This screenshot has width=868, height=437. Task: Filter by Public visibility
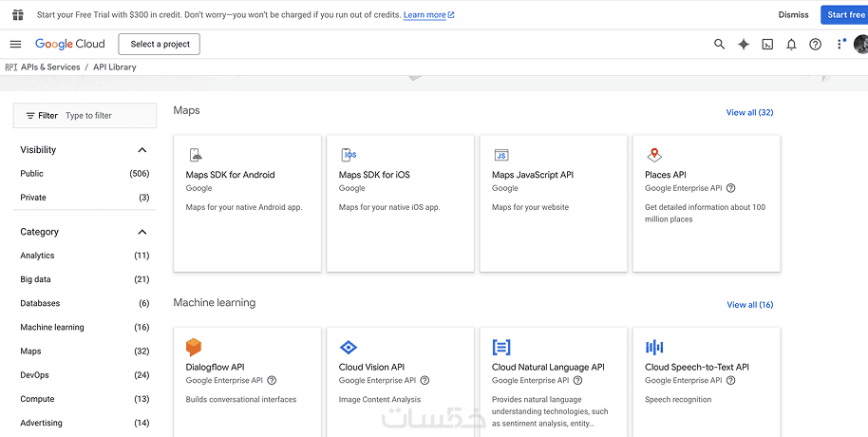pos(32,174)
